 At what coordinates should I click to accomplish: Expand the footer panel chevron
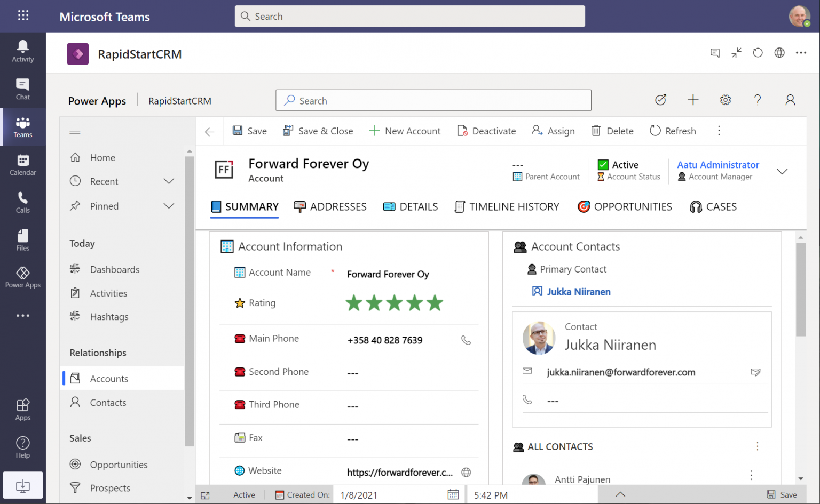coord(620,494)
